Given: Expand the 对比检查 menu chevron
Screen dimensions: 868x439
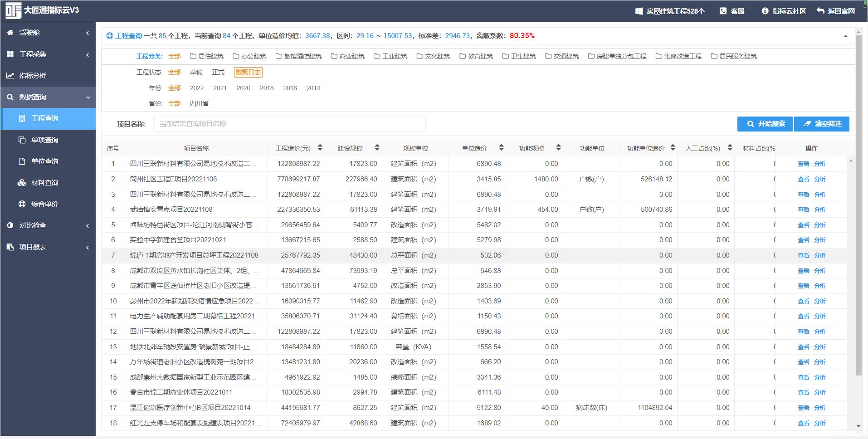Looking at the screenshot, I should [88, 225].
